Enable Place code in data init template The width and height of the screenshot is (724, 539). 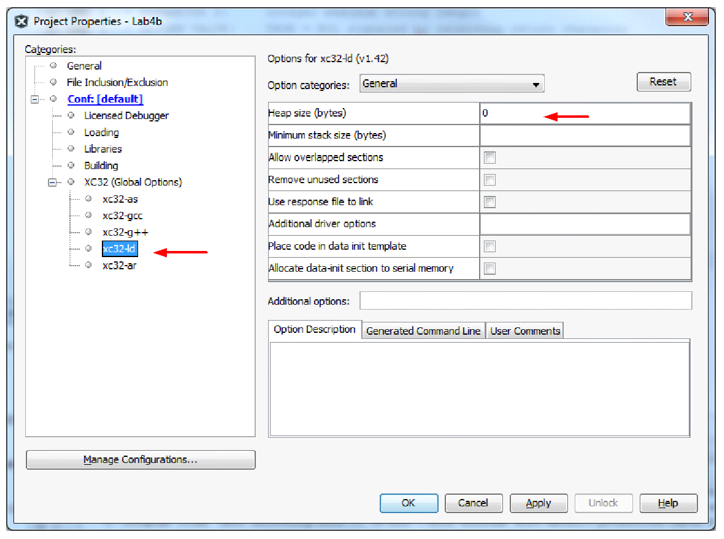490,246
